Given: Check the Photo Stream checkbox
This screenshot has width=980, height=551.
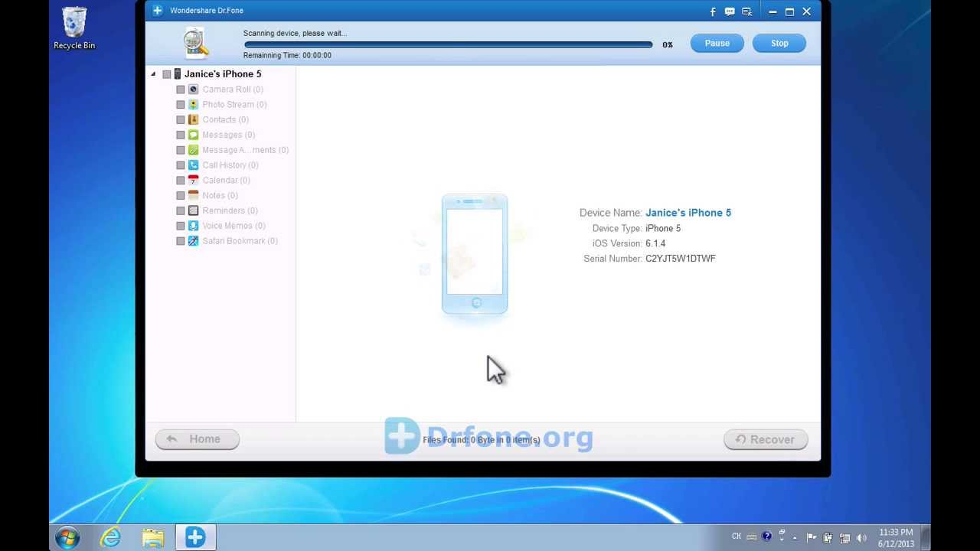Looking at the screenshot, I should tap(181, 105).
